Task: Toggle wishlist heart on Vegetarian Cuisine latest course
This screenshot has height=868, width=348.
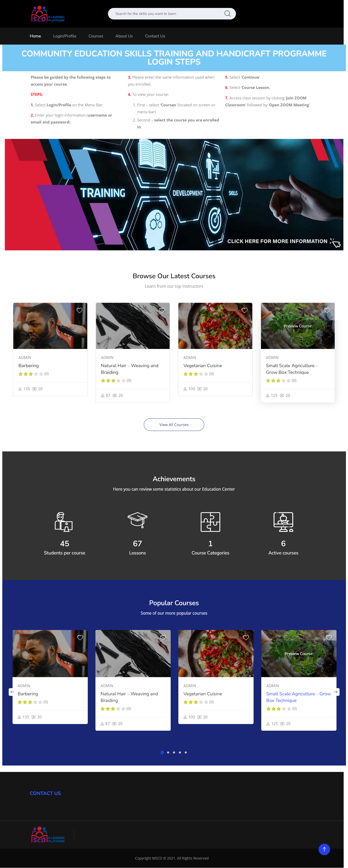Action: click(x=244, y=310)
